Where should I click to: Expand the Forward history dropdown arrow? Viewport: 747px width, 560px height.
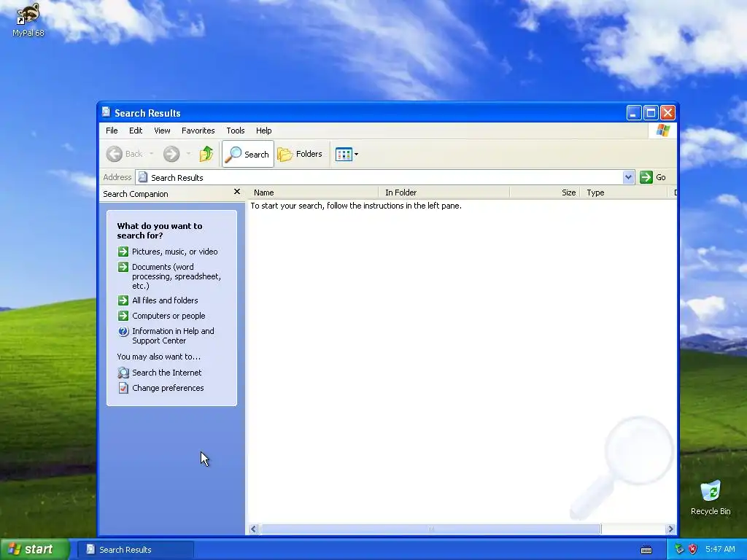tap(189, 154)
